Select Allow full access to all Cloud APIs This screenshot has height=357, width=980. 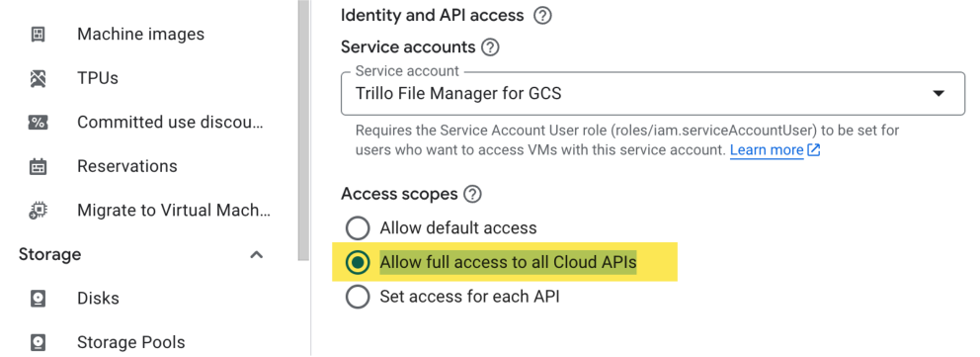coord(358,263)
